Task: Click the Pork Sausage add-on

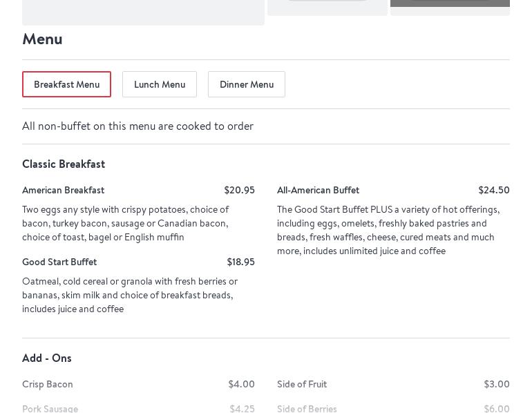Action: click(x=50, y=408)
